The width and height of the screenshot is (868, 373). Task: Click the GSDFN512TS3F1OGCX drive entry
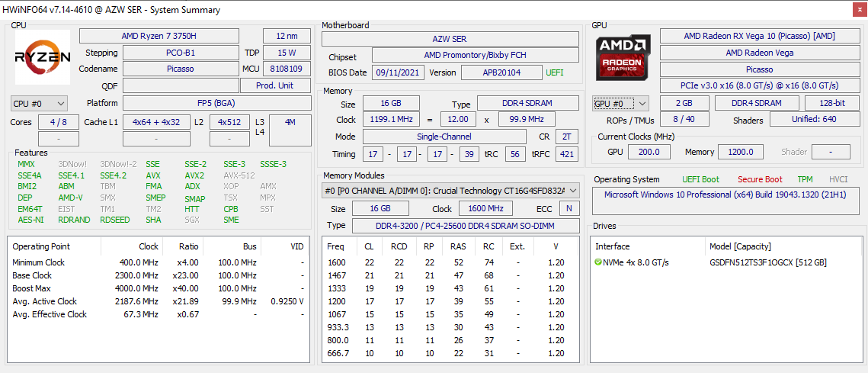click(x=767, y=262)
